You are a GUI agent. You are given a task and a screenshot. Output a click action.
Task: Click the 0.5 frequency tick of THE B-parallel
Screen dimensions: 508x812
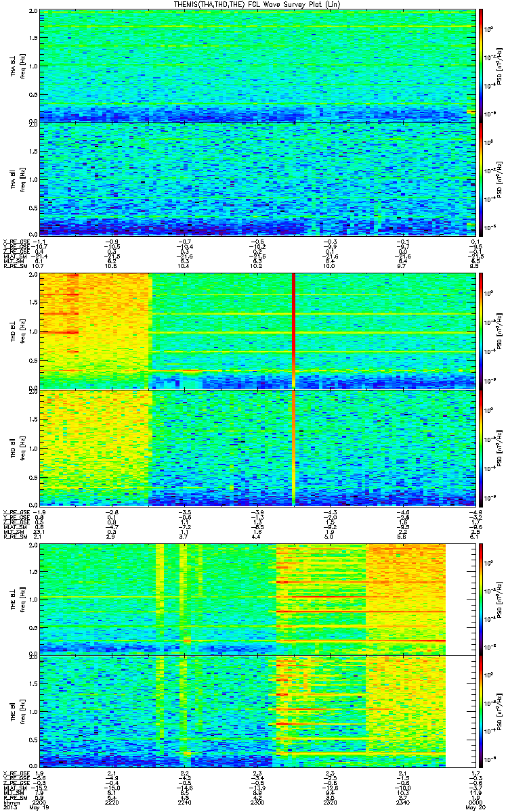coord(34,740)
